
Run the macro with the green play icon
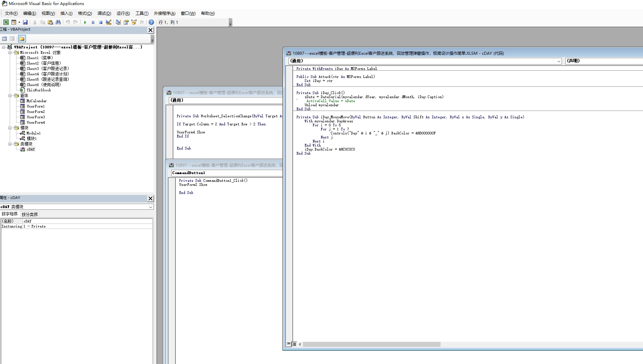(x=85, y=22)
